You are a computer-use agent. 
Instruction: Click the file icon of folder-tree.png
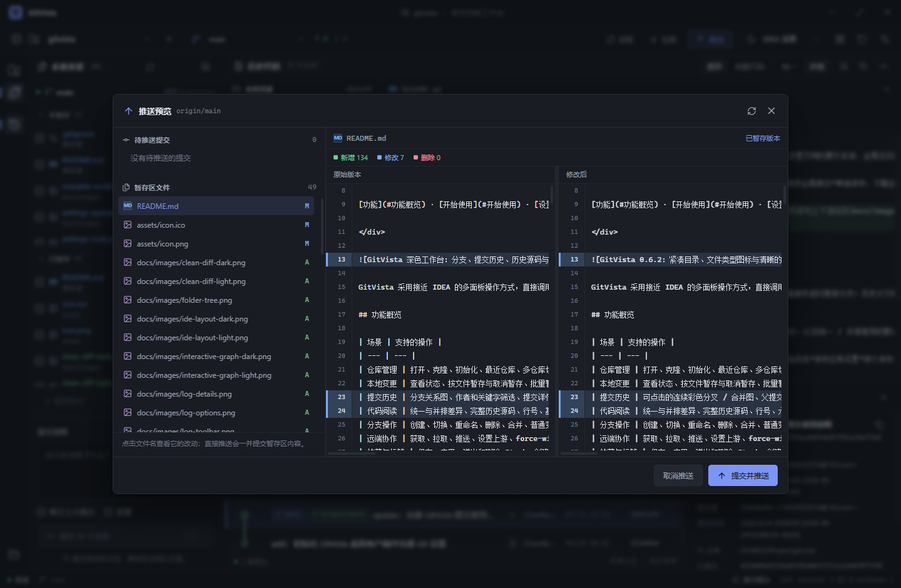[128, 300]
